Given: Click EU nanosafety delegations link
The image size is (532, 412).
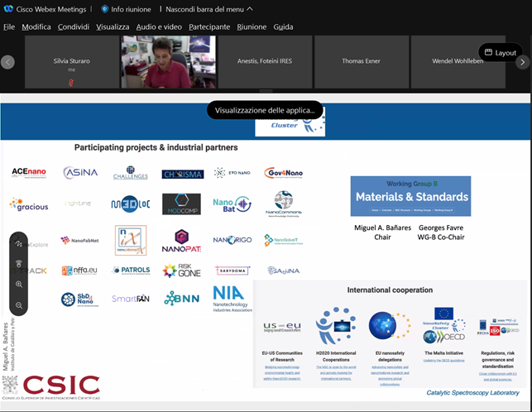Looking at the screenshot, I should 390,357.
